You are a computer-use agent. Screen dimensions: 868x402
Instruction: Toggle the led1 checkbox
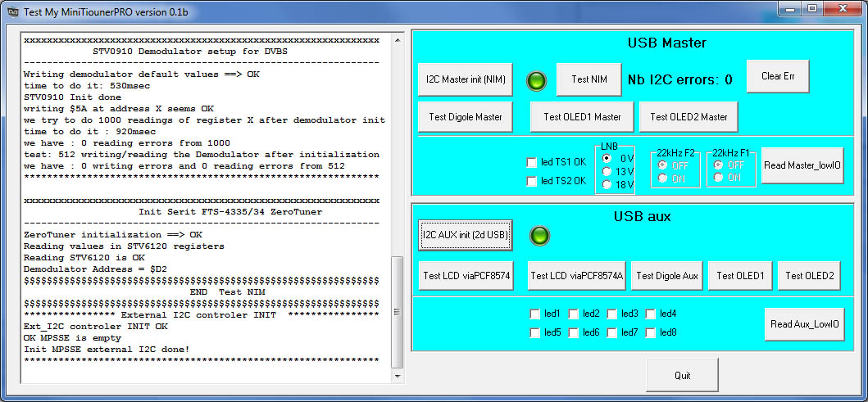point(534,314)
